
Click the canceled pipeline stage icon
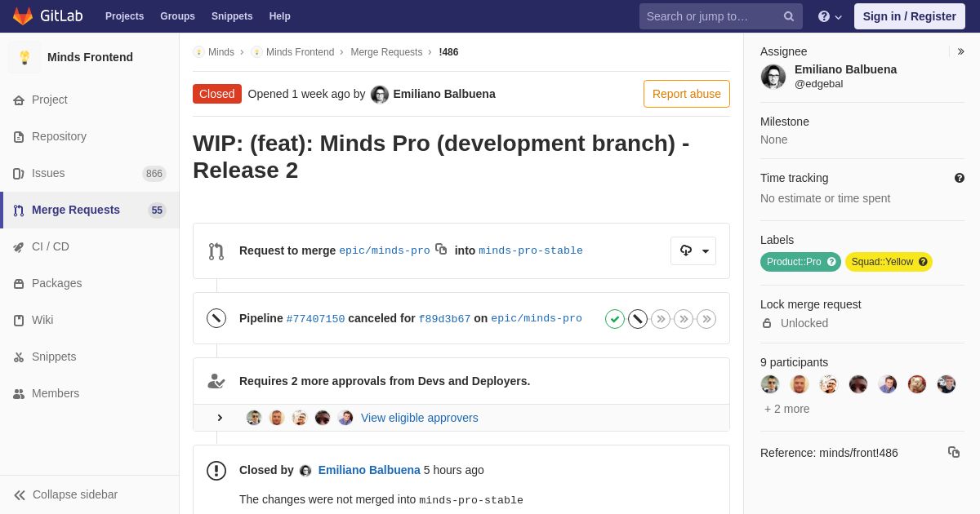click(x=638, y=319)
